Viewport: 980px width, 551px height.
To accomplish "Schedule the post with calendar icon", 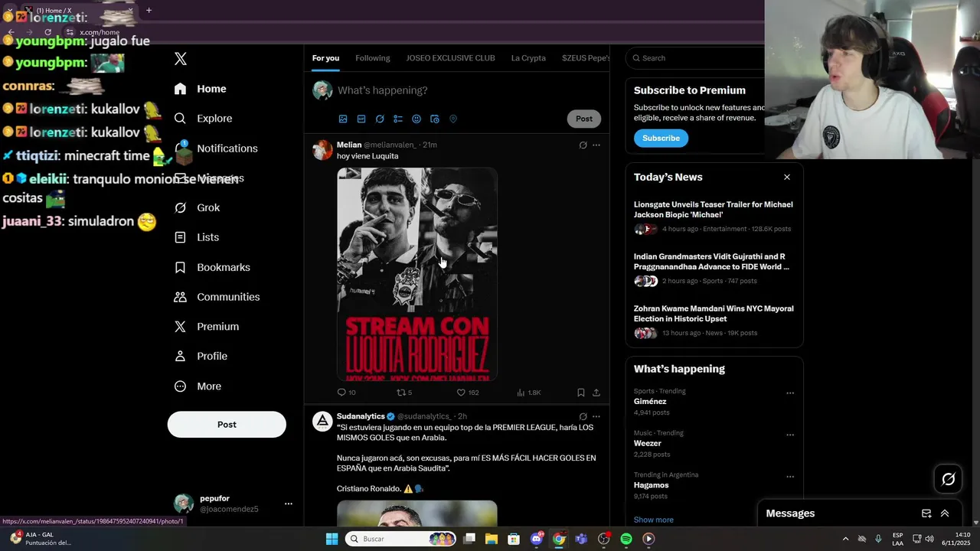I will [x=435, y=119].
